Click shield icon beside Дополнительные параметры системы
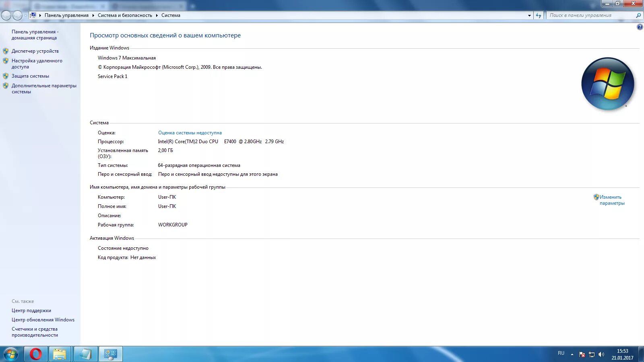The height and width of the screenshot is (362, 644). pyautogui.click(x=6, y=86)
